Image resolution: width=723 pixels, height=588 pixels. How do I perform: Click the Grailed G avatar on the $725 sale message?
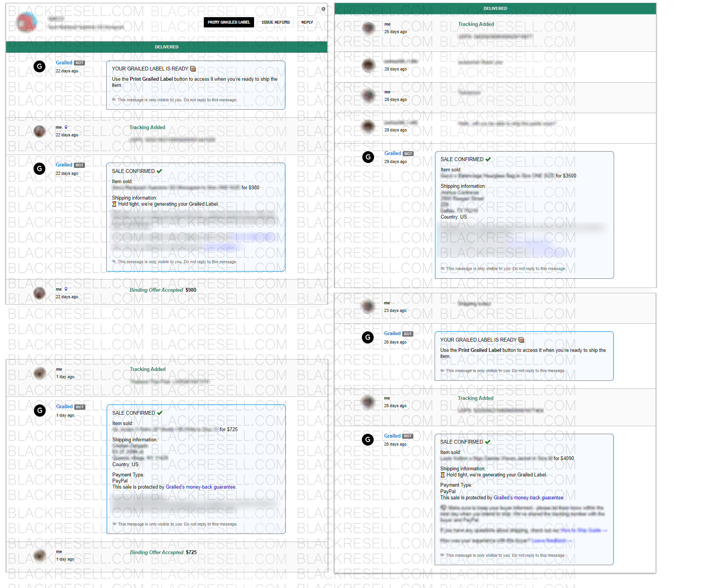coord(40,410)
